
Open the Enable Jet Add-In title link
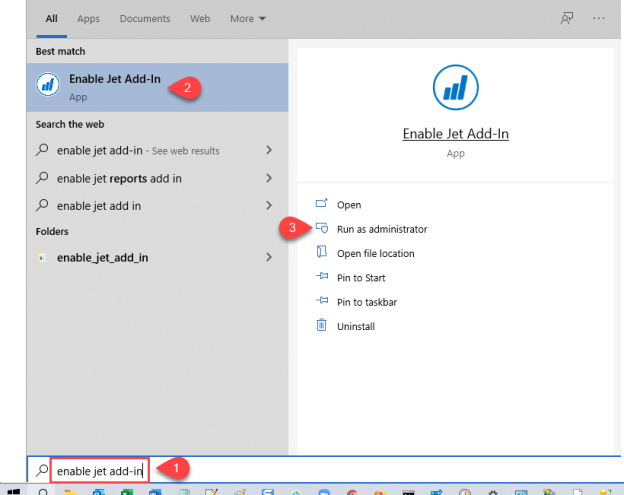[x=456, y=134]
